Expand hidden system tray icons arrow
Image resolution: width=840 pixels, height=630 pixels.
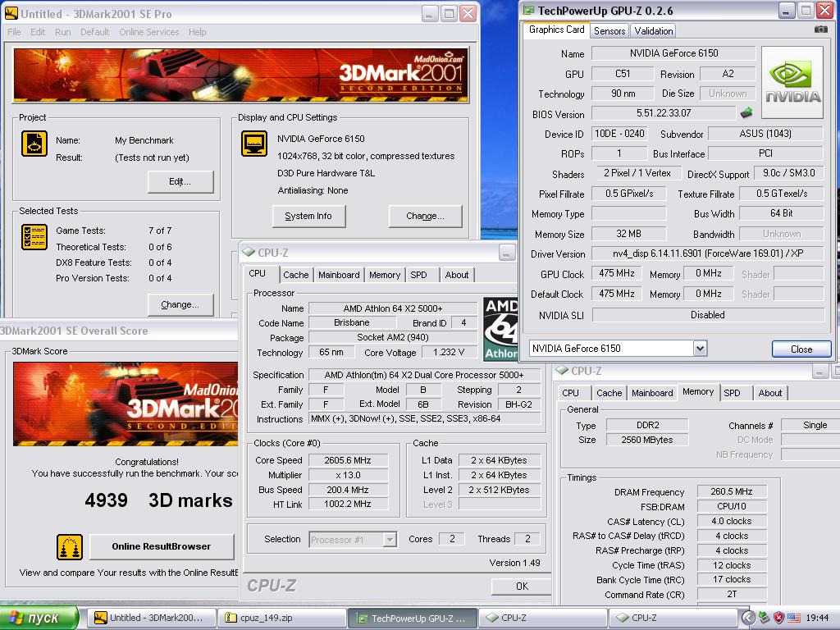(x=748, y=618)
